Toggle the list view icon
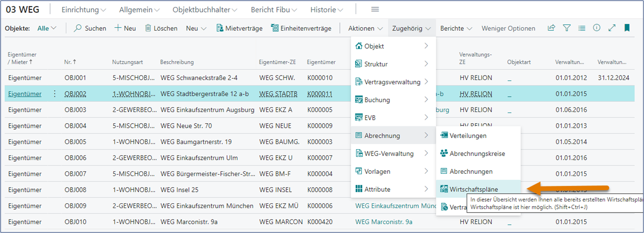The image size is (644, 233). 582,28
